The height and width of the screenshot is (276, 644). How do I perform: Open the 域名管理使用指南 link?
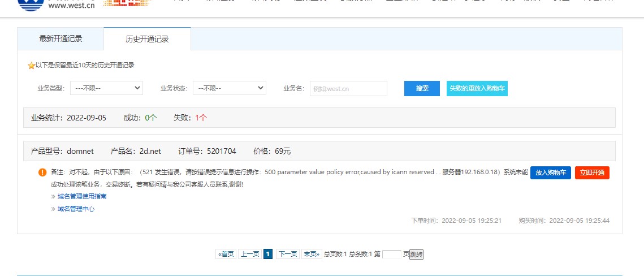coord(82,196)
